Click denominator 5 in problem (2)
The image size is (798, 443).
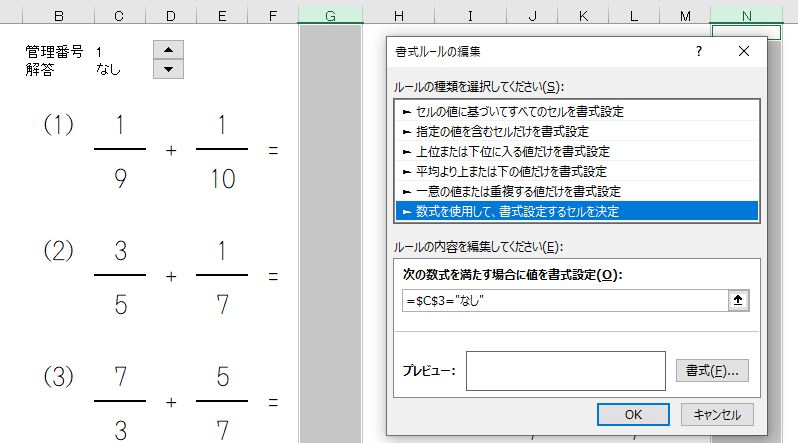[x=120, y=304]
